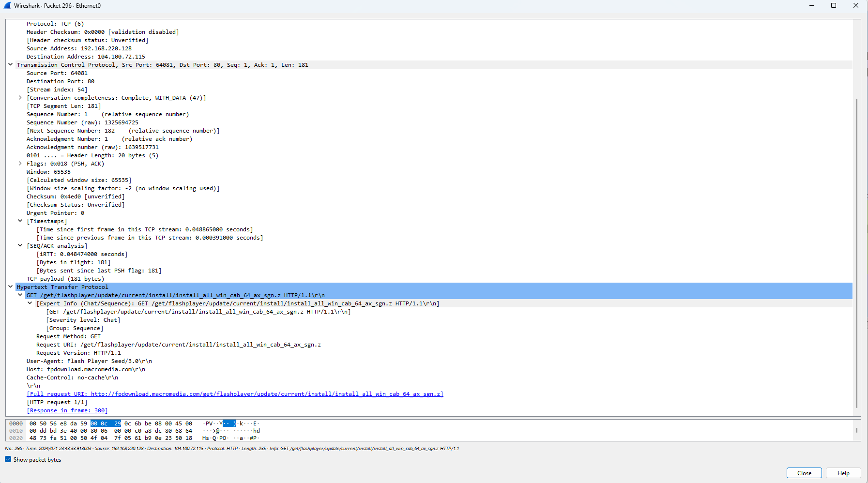Select Acknowledgment number (raw) 1639517731 row
This screenshot has width=868, height=483.
coord(92,147)
